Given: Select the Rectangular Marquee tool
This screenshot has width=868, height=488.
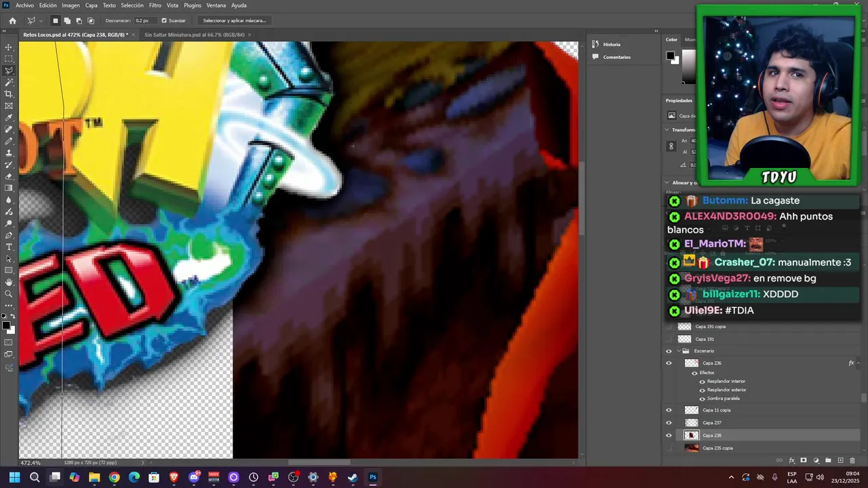Looking at the screenshot, I should (9, 59).
